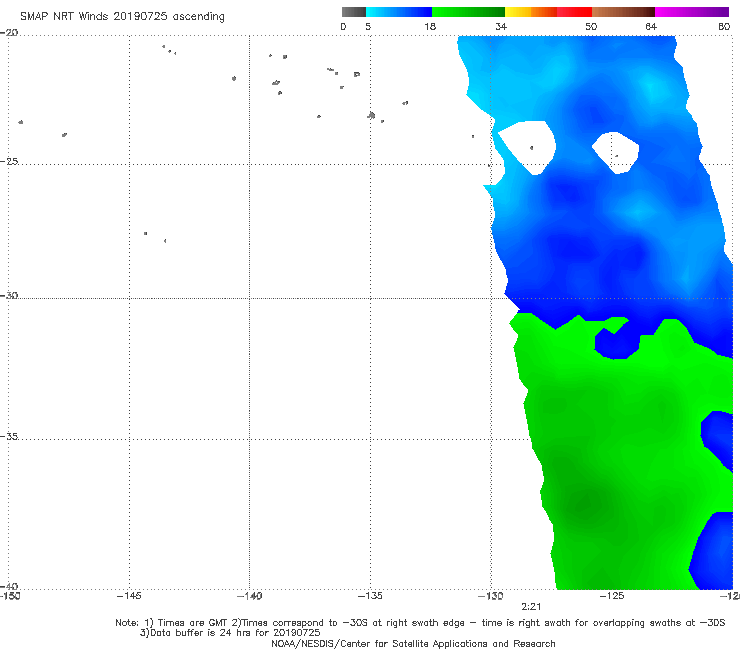Click the longitude label "-145"
The height and width of the screenshot is (650, 740).
pos(129,596)
